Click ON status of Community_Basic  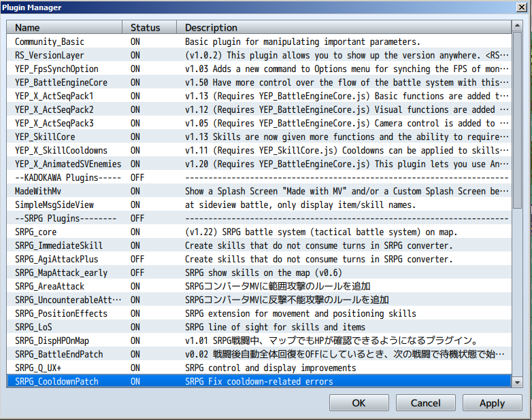pos(135,41)
